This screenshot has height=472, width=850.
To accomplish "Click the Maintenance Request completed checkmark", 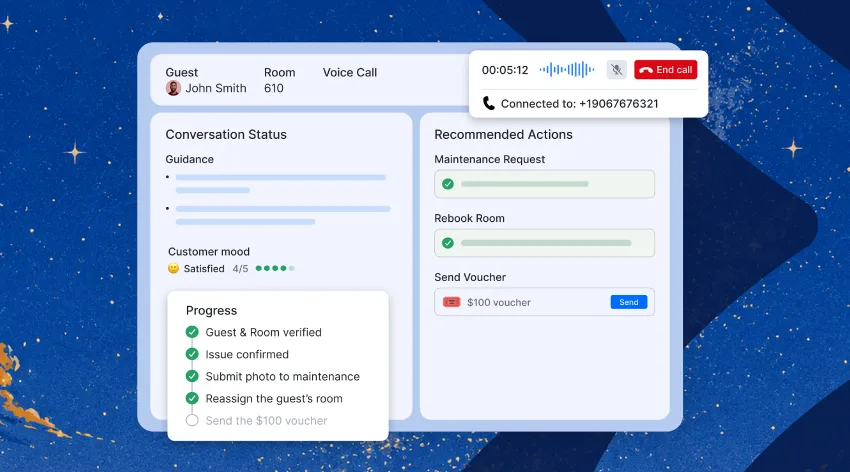I will 448,184.
